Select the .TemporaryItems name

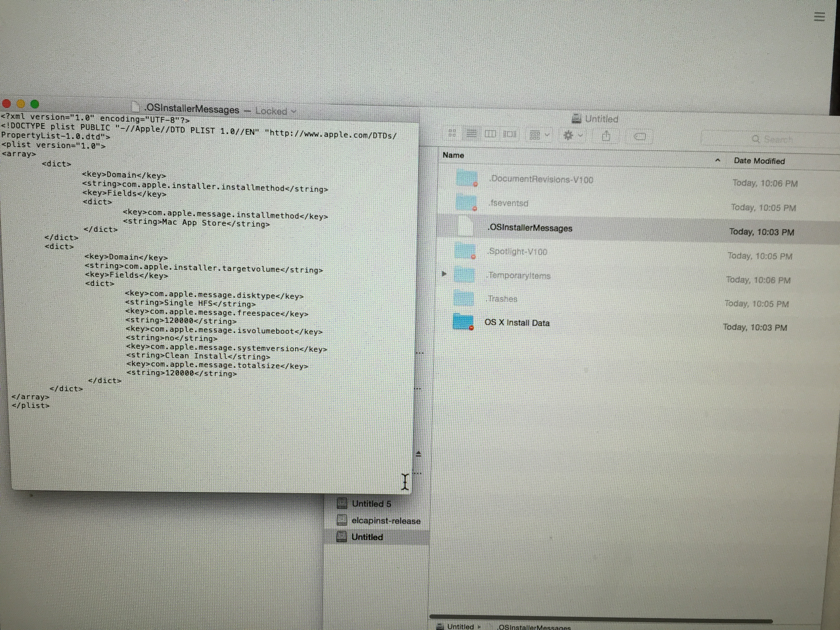518,276
